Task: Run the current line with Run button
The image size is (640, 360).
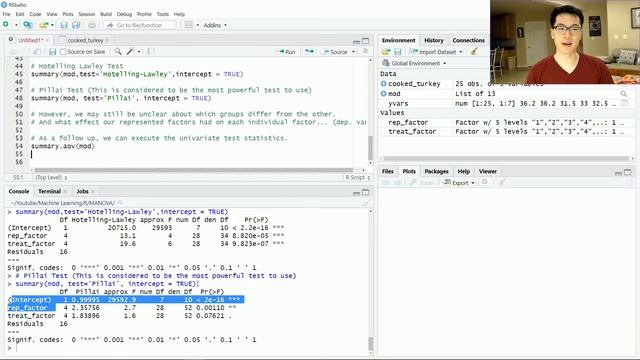Action: tap(285, 52)
